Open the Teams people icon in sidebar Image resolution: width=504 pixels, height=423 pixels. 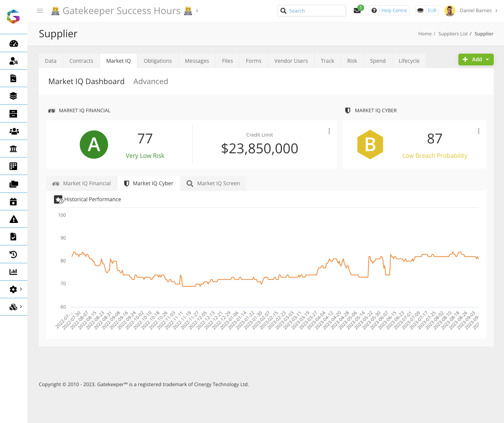pos(14,131)
